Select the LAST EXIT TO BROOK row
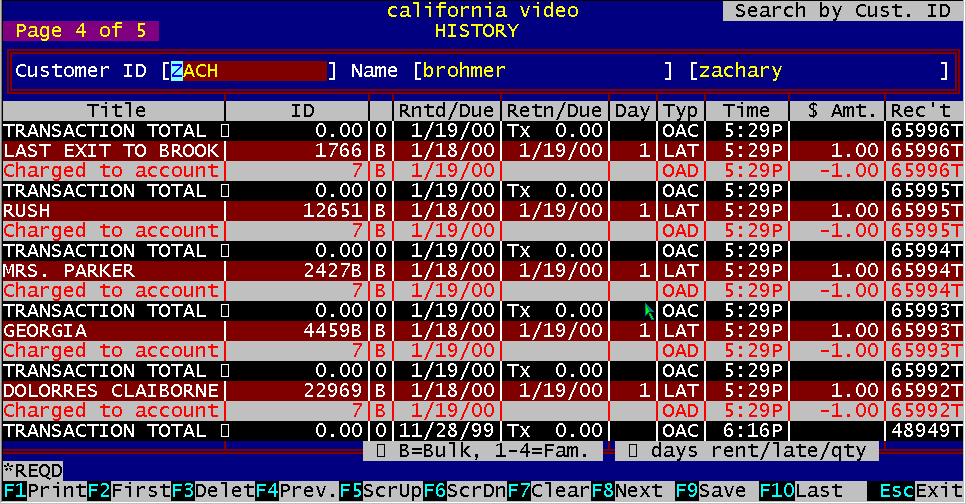Screen dimensions: 966x504 click(112, 151)
